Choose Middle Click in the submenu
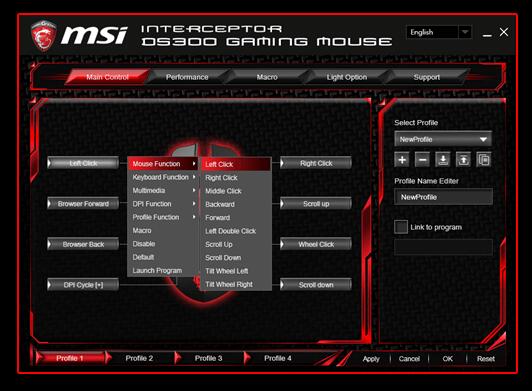The width and height of the screenshot is (532, 391). [x=236, y=191]
